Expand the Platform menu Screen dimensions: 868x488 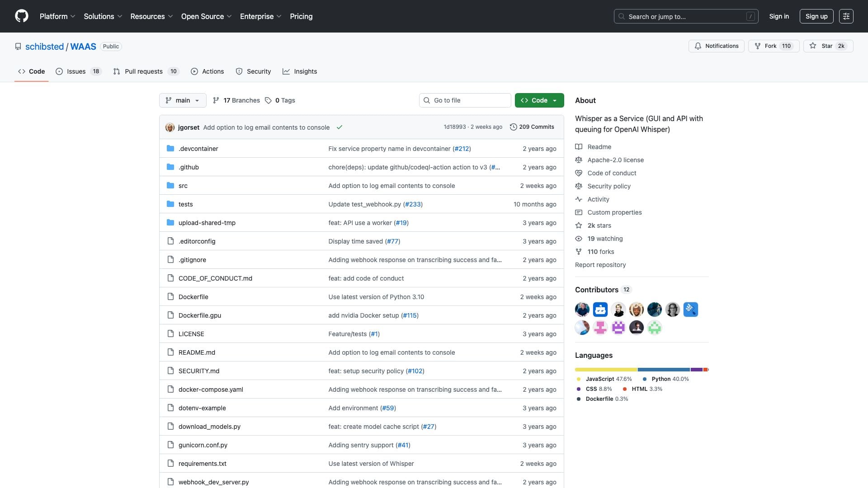coord(57,16)
